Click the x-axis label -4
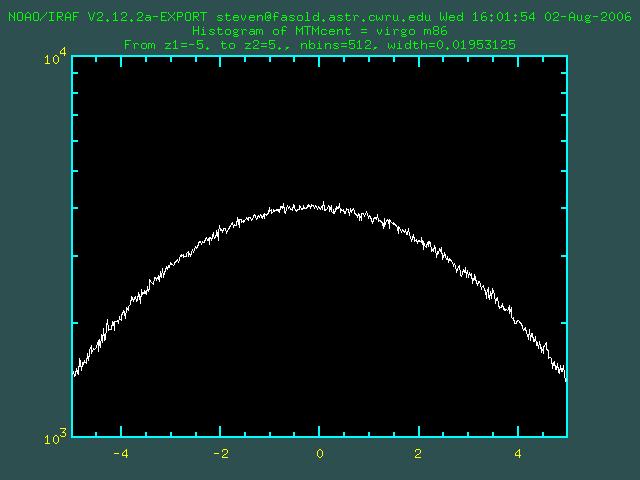The width and height of the screenshot is (640, 480). click(x=121, y=453)
